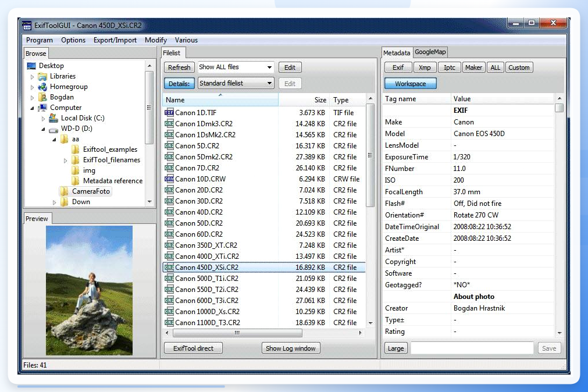Screen dimensions: 588x392
Task: Toggle the Large preview button
Action: [396, 348]
